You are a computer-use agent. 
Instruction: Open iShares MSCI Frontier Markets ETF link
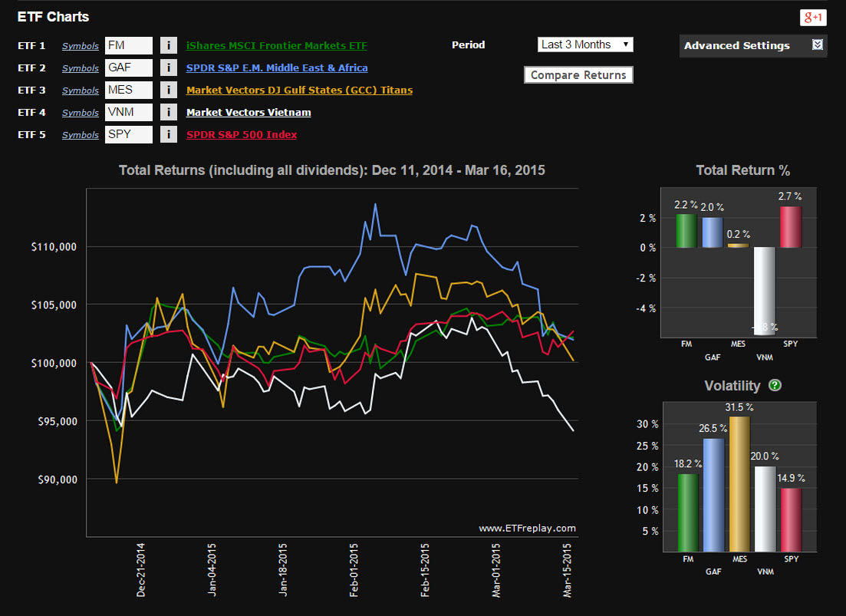[x=276, y=45]
